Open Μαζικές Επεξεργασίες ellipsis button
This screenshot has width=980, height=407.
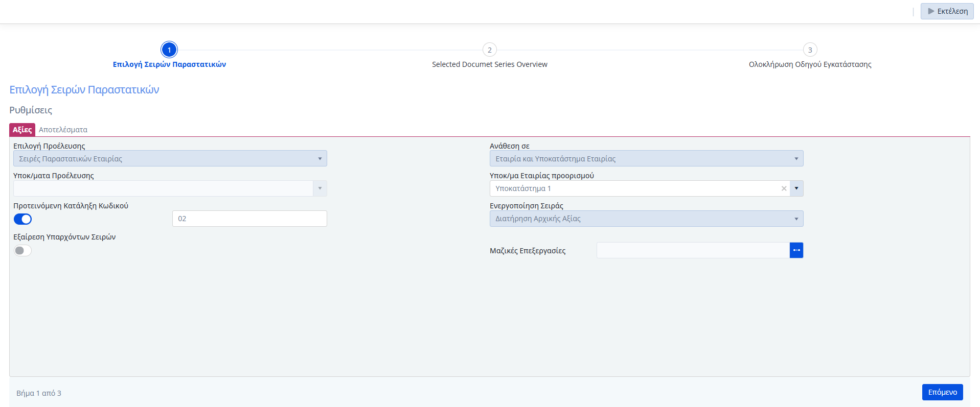pos(796,250)
